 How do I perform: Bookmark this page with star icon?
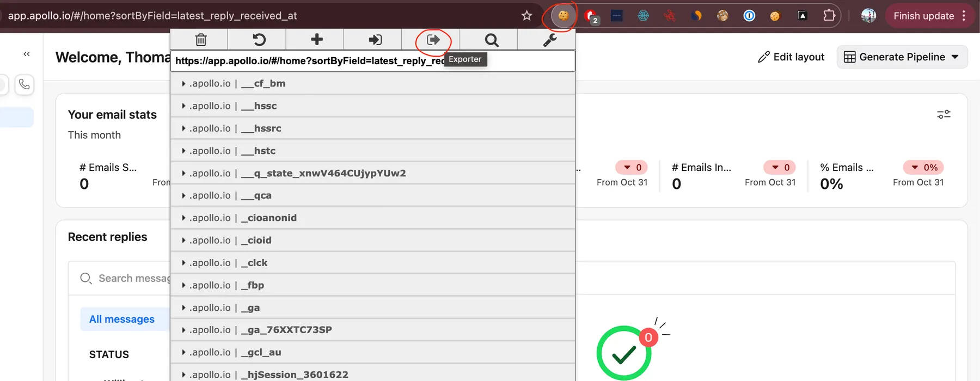click(526, 16)
